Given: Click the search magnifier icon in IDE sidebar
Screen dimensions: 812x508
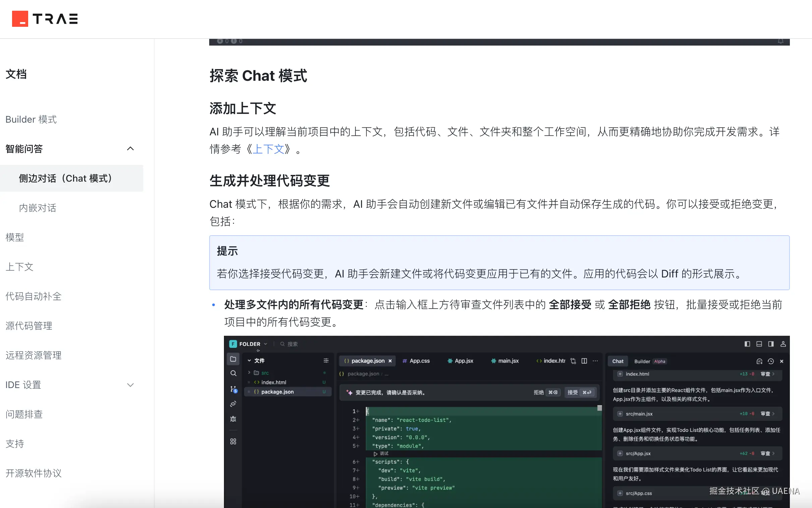Looking at the screenshot, I should [x=233, y=373].
